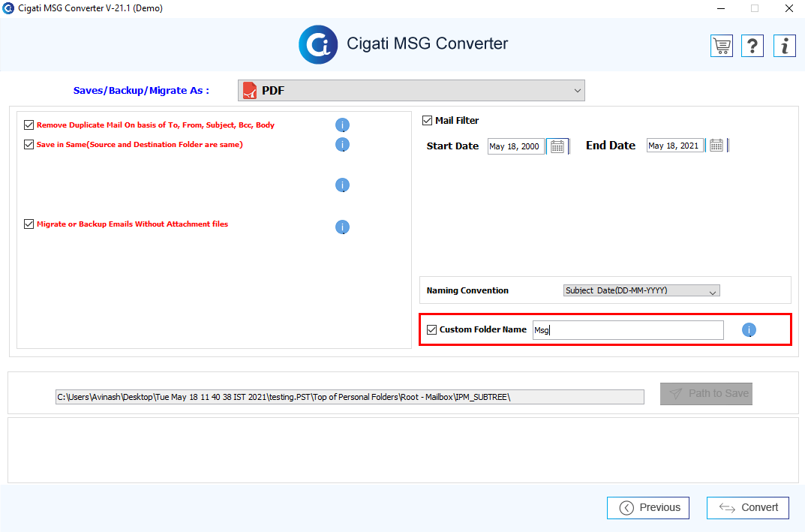Click the title bar app icon
805x532 pixels.
click(x=8, y=8)
